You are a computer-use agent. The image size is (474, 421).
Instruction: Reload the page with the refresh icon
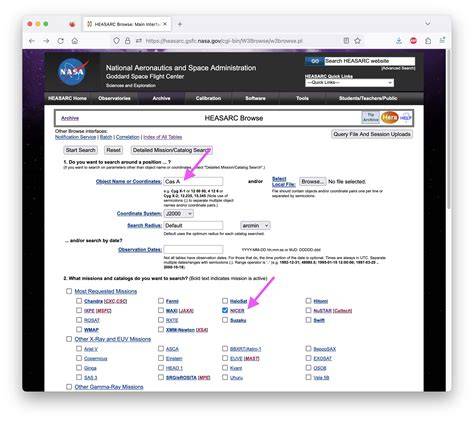click(x=61, y=41)
